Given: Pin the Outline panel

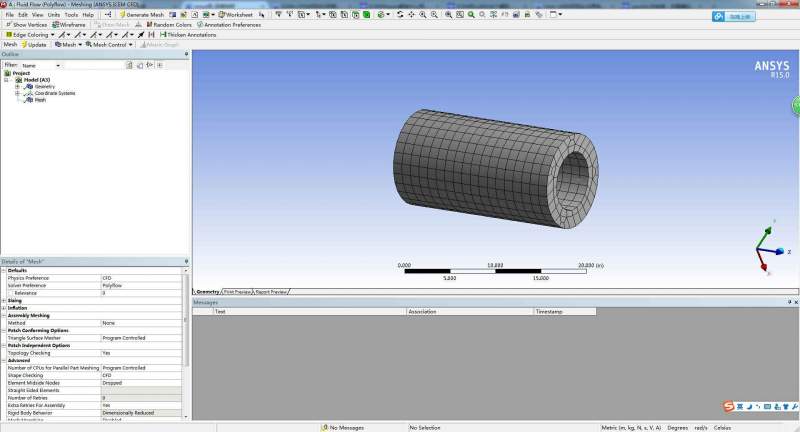Looking at the screenshot, I should pos(186,54).
